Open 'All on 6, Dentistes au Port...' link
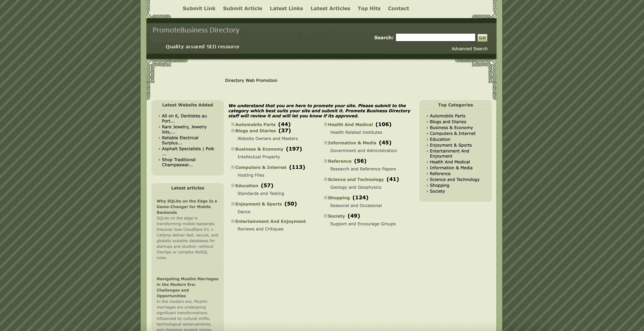The width and height of the screenshot is (644, 331). (184, 118)
